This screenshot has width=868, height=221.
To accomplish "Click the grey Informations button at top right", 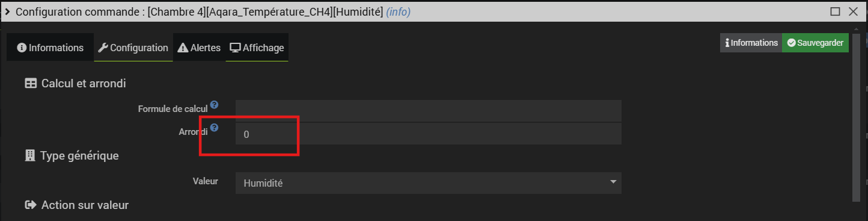I will point(751,43).
